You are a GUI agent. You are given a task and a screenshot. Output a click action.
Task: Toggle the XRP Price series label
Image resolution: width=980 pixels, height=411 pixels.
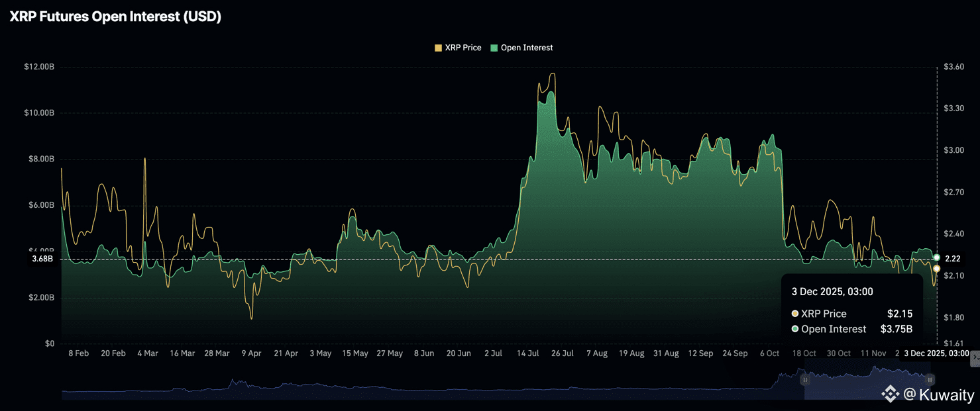click(463, 48)
